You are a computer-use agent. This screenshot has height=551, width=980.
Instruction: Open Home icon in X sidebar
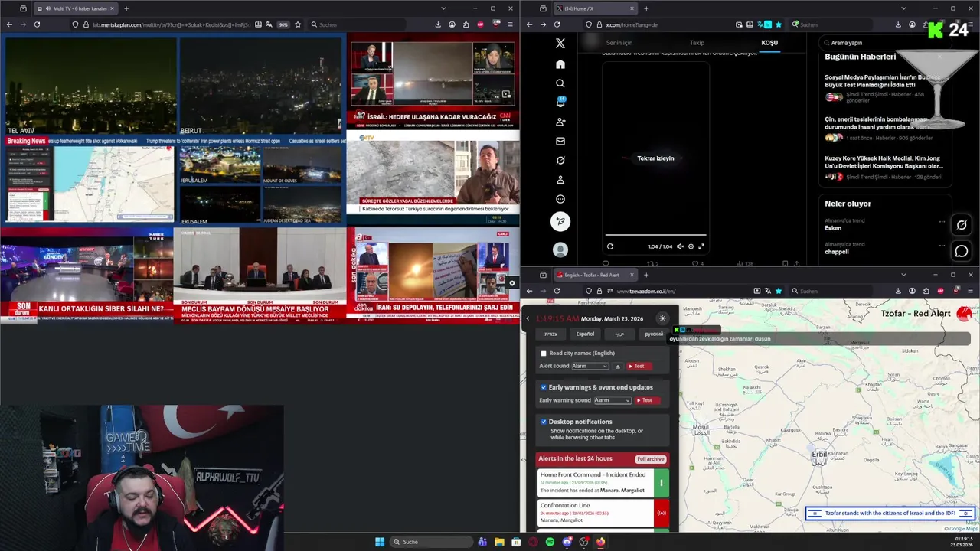(x=560, y=64)
